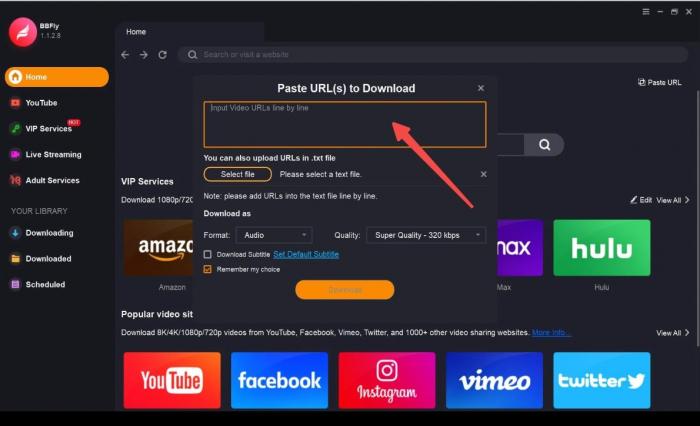Reload page with the refresh icon

162,54
